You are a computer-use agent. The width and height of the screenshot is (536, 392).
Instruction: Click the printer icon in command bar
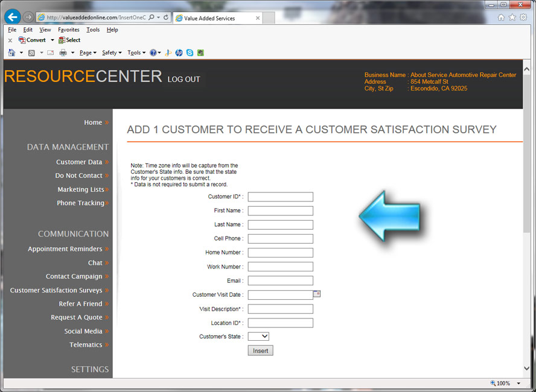(x=63, y=52)
